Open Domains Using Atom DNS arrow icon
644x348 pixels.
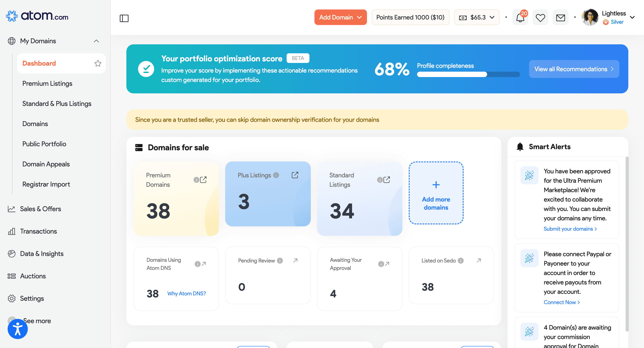click(x=204, y=264)
